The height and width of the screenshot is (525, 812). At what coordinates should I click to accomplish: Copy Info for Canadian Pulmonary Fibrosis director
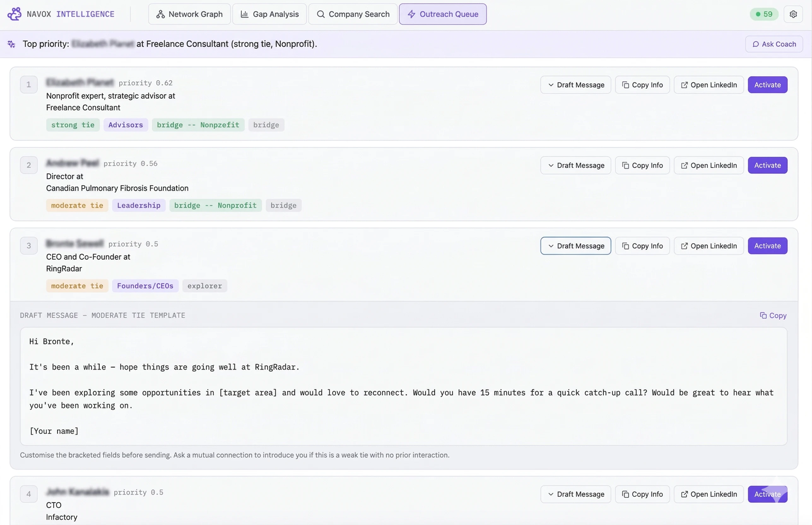(642, 165)
